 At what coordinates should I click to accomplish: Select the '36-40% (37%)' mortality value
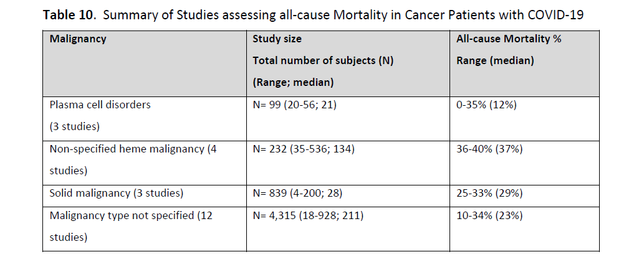(489, 148)
